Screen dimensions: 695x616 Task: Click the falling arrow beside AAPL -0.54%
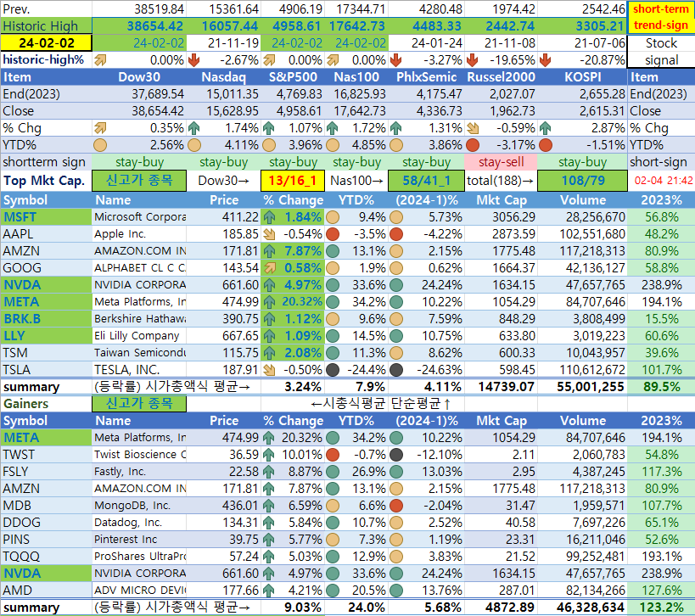pos(269,234)
